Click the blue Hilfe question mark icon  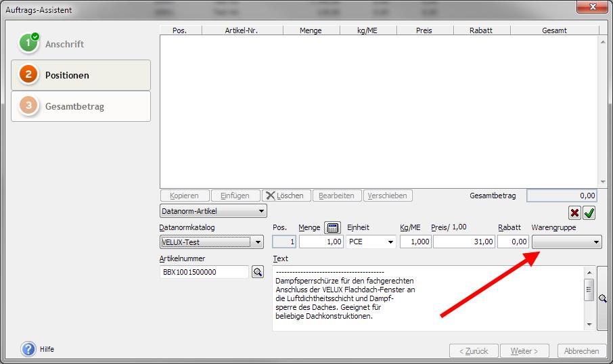click(28, 348)
